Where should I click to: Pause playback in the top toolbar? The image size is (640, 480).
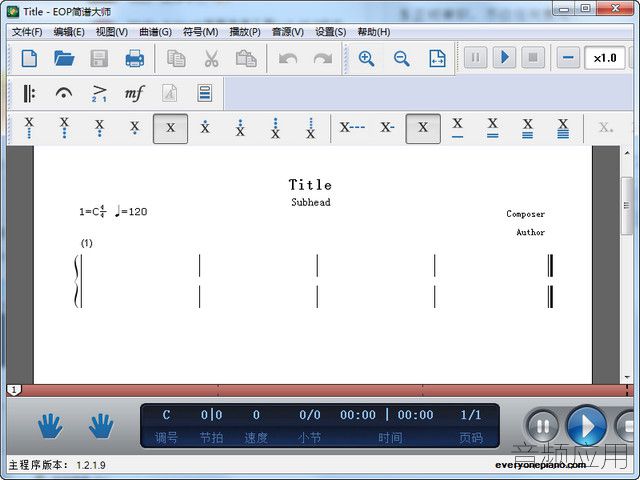(476, 57)
